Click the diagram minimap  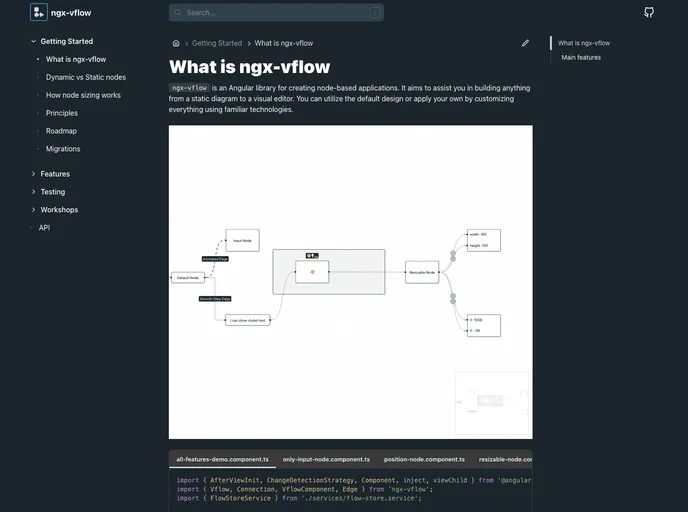point(492,403)
